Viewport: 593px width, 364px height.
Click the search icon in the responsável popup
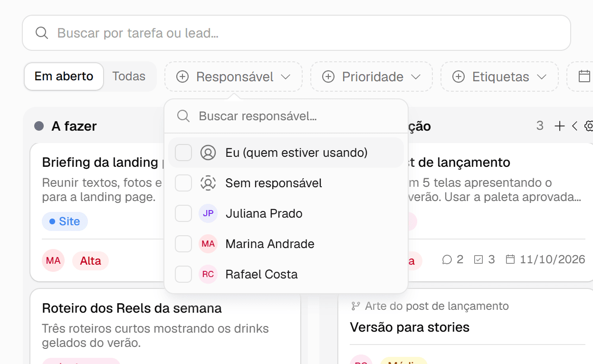tap(183, 116)
